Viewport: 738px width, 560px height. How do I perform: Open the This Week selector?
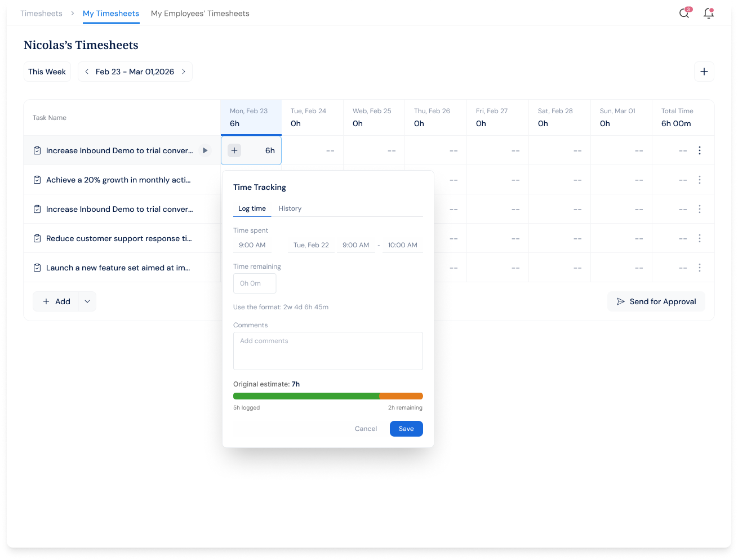pyautogui.click(x=47, y=72)
